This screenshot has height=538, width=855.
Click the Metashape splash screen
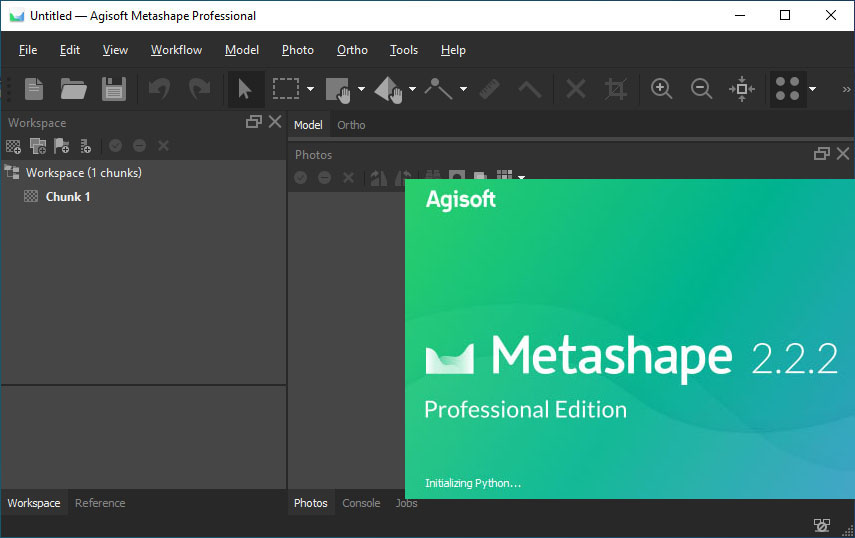[x=630, y=338]
